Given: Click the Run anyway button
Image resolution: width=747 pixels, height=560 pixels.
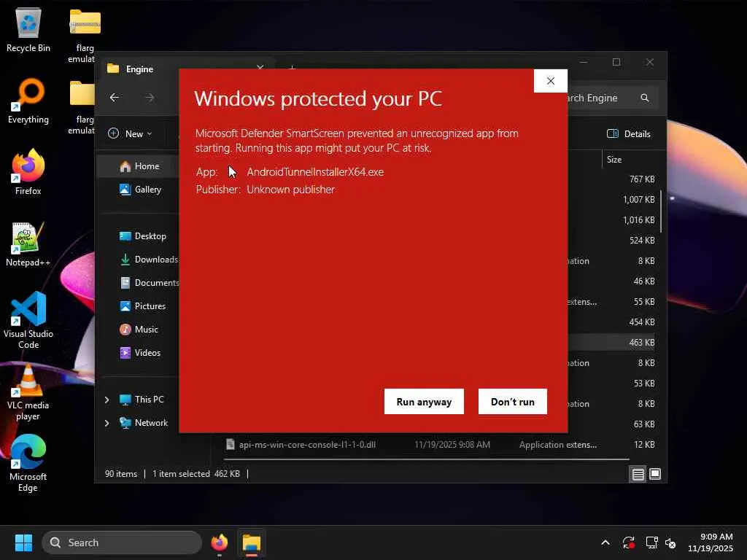Looking at the screenshot, I should (424, 402).
